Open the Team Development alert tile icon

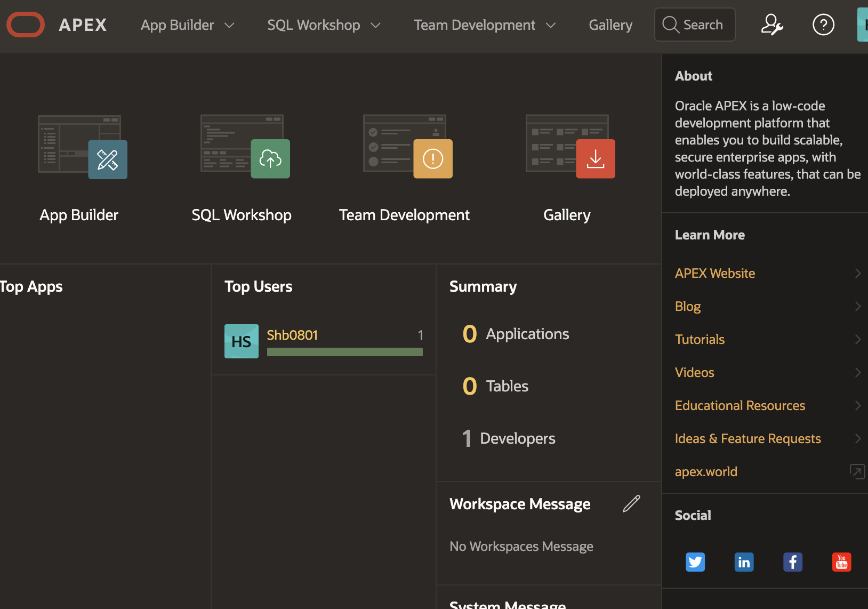(x=408, y=146)
